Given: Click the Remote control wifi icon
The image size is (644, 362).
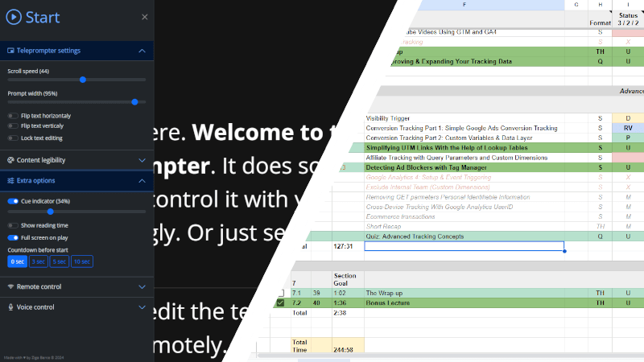Looking at the screenshot, I should coord(10,286).
